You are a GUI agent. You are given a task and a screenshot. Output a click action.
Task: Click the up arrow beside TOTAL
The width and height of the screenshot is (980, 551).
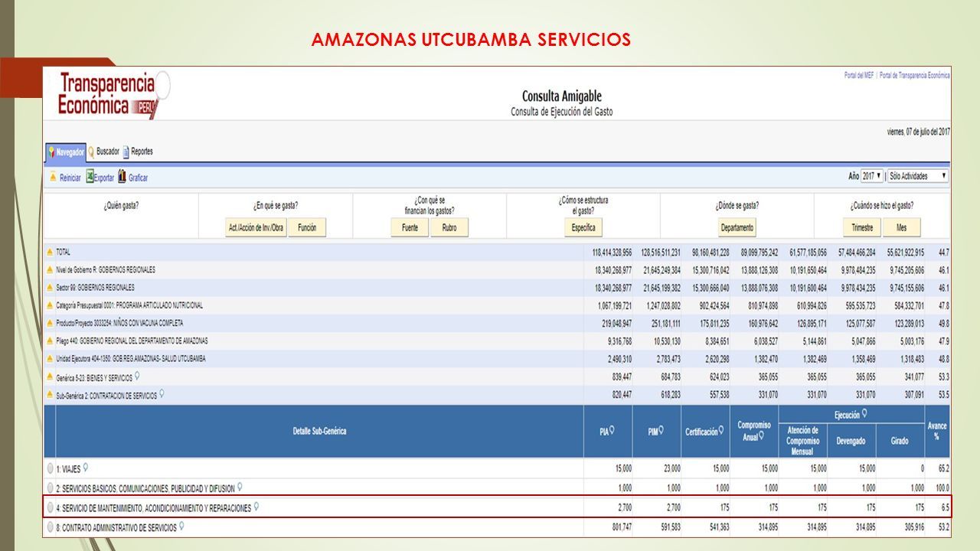tap(50, 252)
